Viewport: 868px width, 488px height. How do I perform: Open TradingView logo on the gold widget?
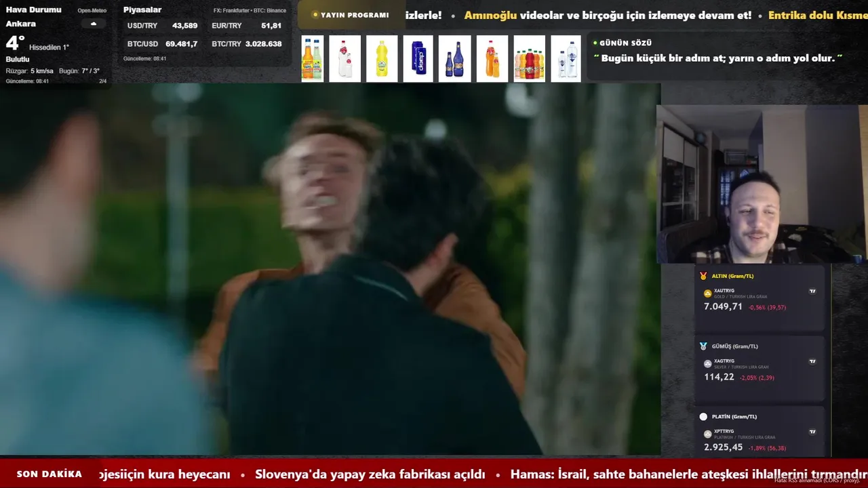[x=812, y=291]
